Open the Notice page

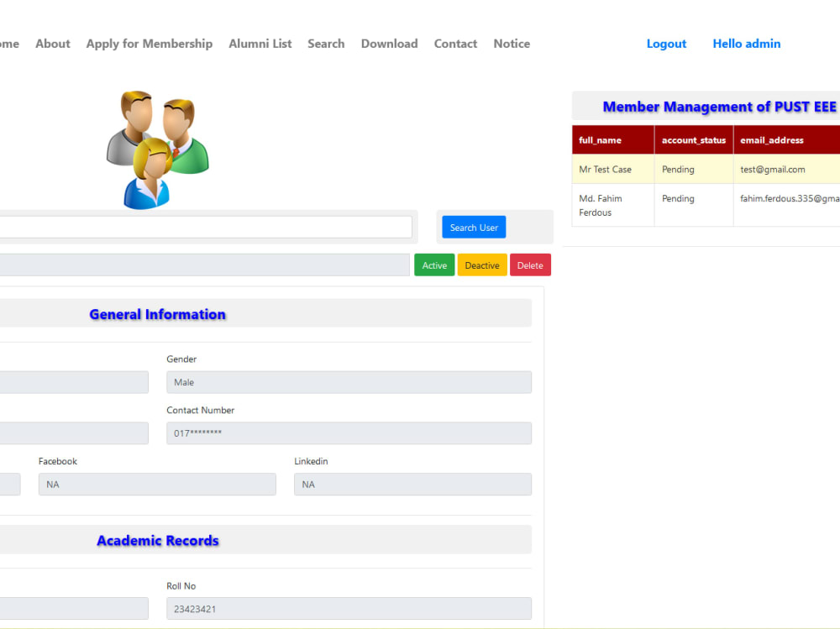pos(512,44)
